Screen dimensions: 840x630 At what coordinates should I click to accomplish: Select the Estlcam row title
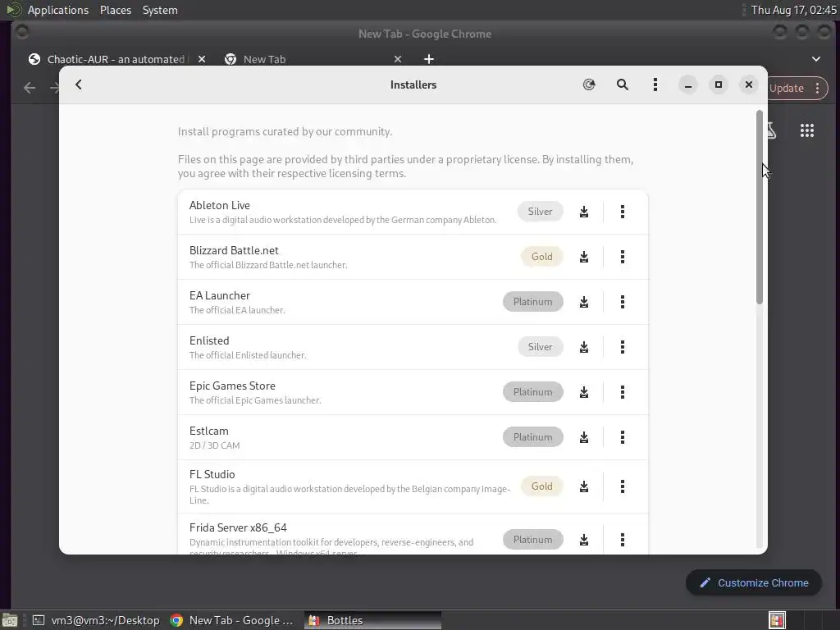pos(208,431)
